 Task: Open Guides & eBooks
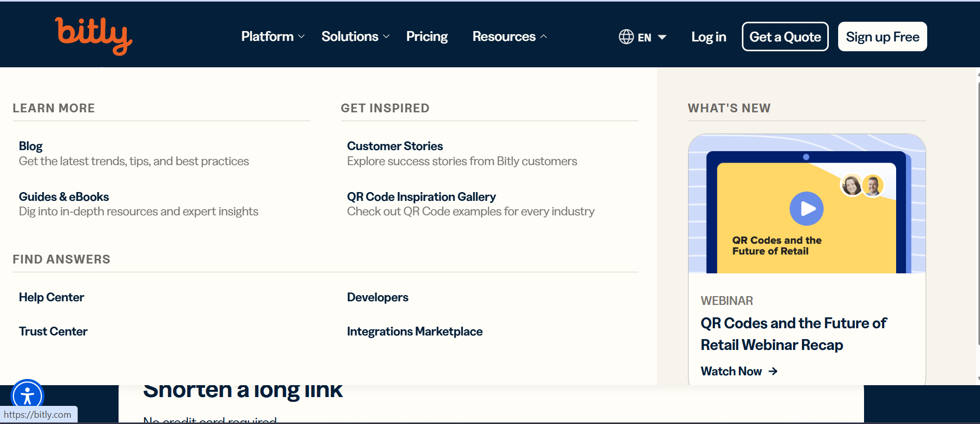64,197
